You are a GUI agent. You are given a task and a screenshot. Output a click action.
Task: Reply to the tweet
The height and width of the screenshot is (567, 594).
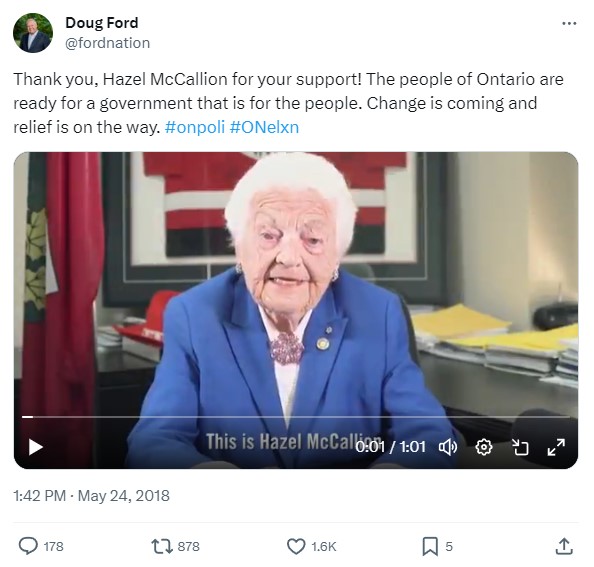[28, 546]
